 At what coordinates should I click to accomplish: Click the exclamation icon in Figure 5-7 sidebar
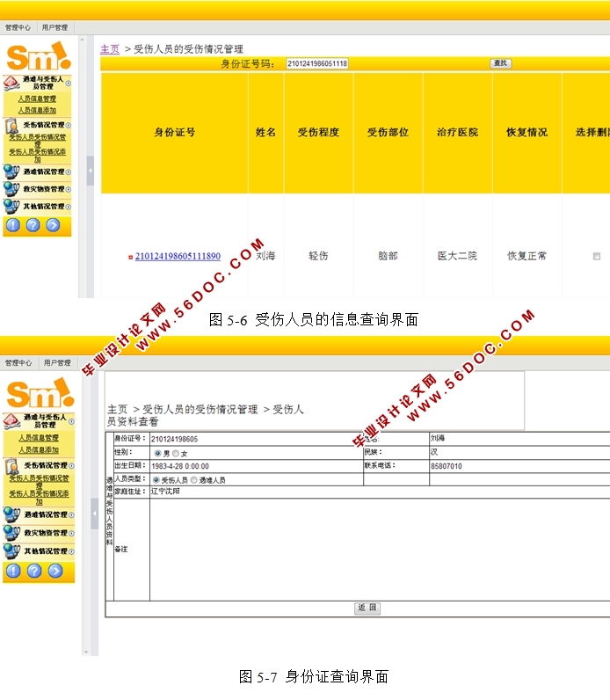pyautogui.click(x=13, y=571)
